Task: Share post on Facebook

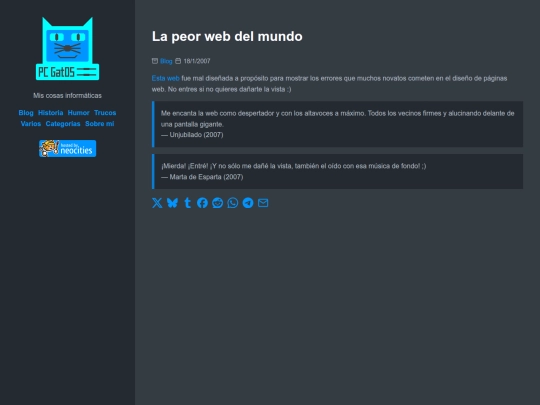Action: pos(202,203)
